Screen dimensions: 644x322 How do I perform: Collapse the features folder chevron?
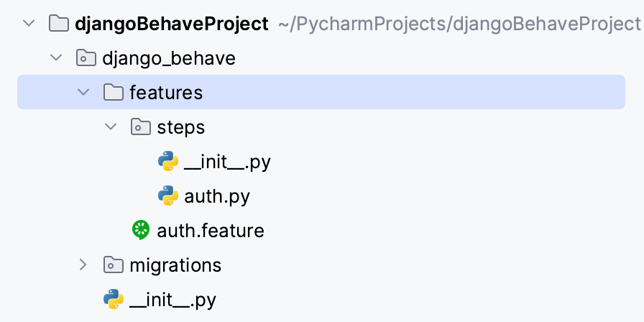click(84, 93)
